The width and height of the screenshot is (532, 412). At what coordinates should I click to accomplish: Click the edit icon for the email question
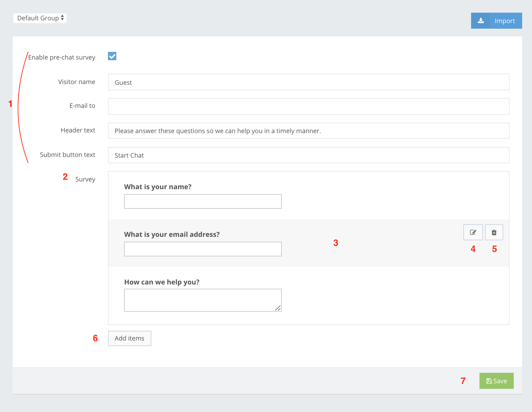point(473,232)
